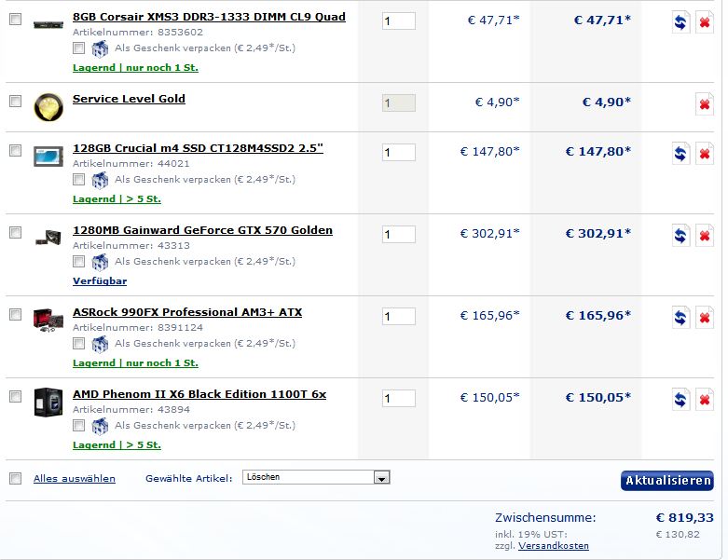Image resolution: width=728 pixels, height=560 pixels.
Task: Click the Zwischensumme amount € 819,33
Action: pyautogui.click(x=684, y=518)
